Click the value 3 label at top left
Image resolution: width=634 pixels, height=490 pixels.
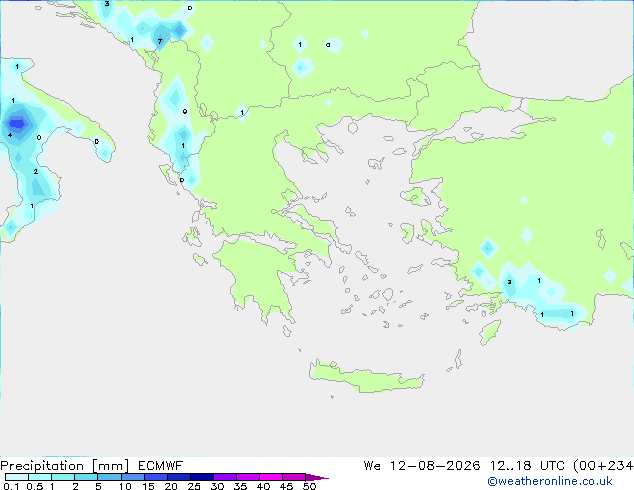pos(107,4)
